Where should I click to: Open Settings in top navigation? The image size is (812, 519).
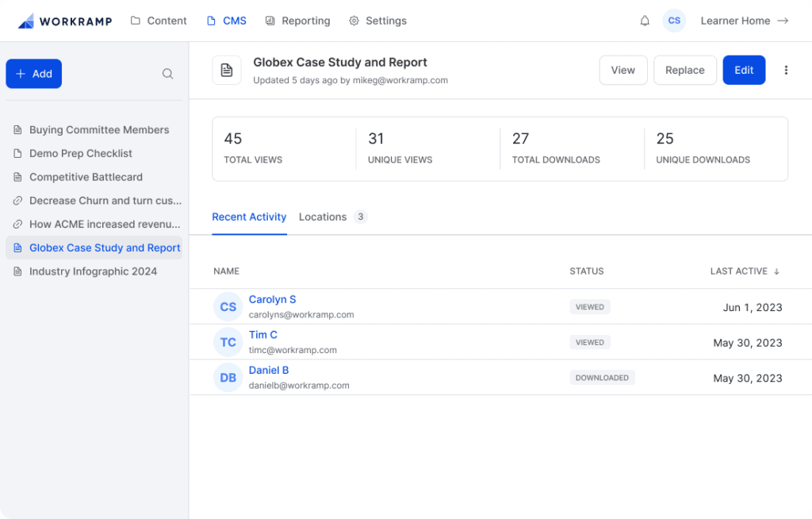pyautogui.click(x=377, y=21)
